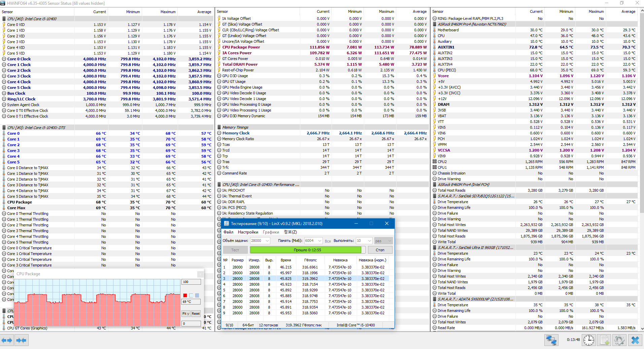Click the Fit y graph button
644x349 pixels.
(186, 314)
